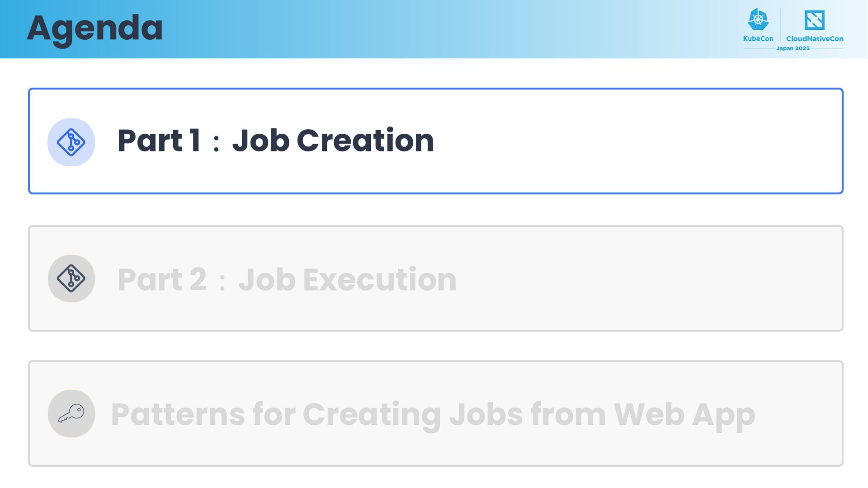Click the KubeCon text label
This screenshot has width=868, height=488.
758,39
